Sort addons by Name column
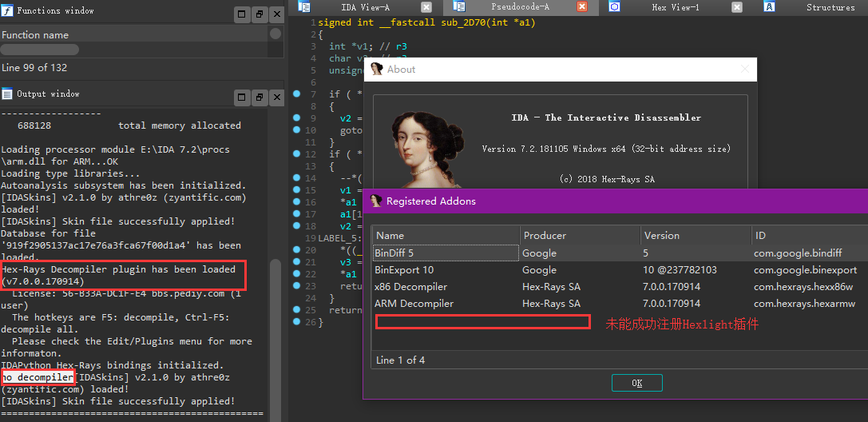The image size is (868, 422). (446, 235)
